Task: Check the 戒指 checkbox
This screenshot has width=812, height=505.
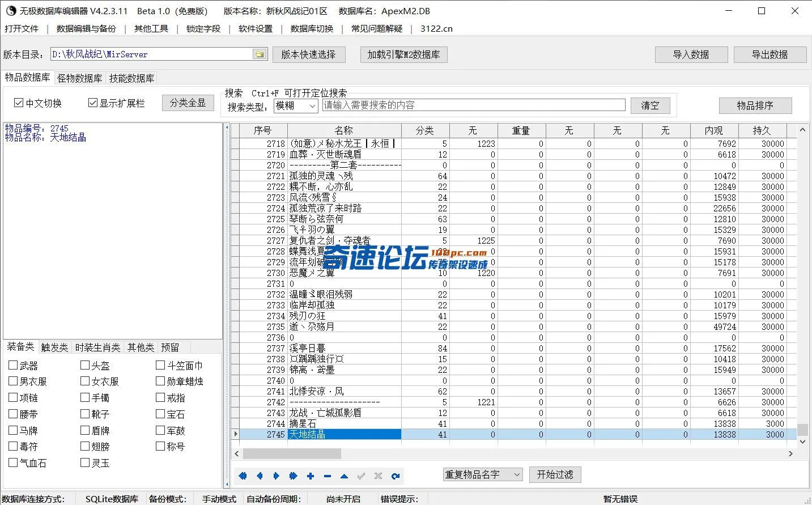Action: point(160,397)
